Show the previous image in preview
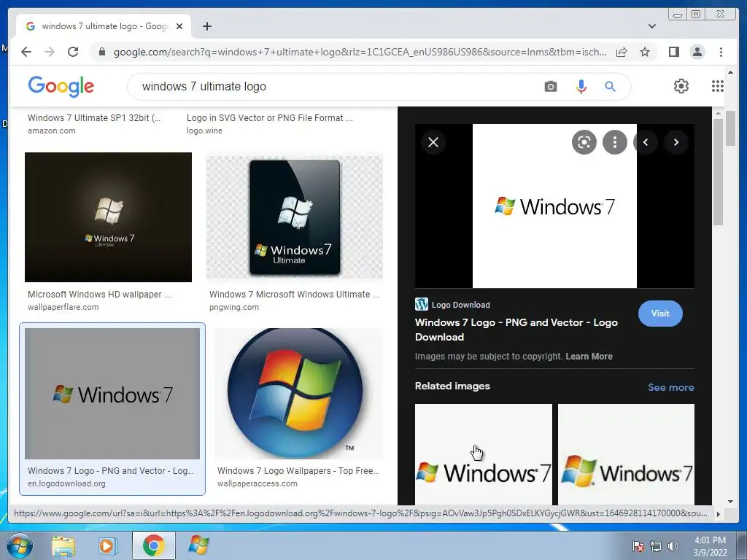 [x=646, y=142]
